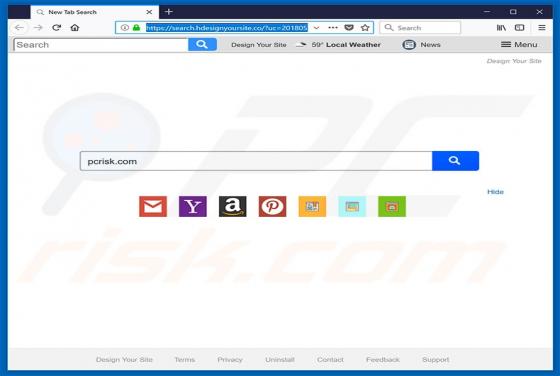Click the main pcrisk.com search field
Image resolution: width=560 pixels, height=376 pixels.
[256, 161]
